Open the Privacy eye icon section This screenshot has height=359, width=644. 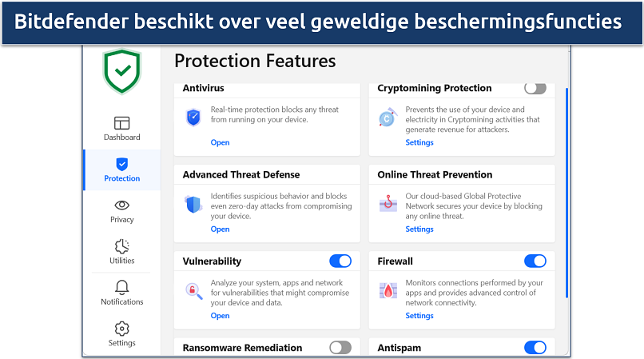coord(121,210)
